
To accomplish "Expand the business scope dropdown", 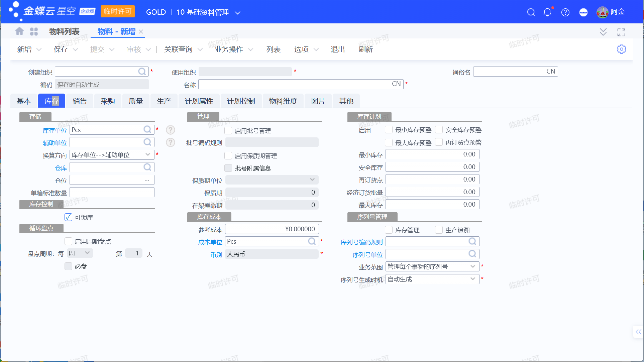I will (472, 266).
